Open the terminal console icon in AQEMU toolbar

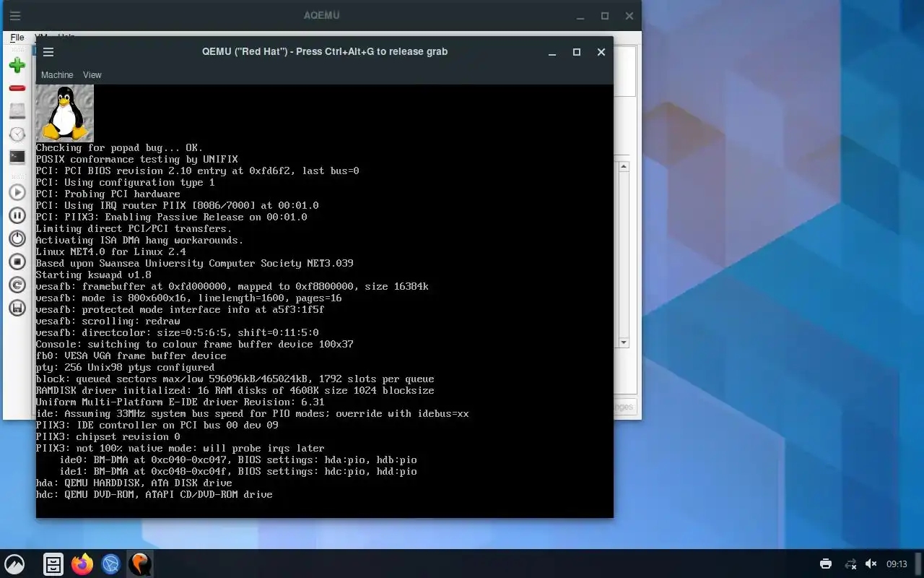click(x=17, y=157)
